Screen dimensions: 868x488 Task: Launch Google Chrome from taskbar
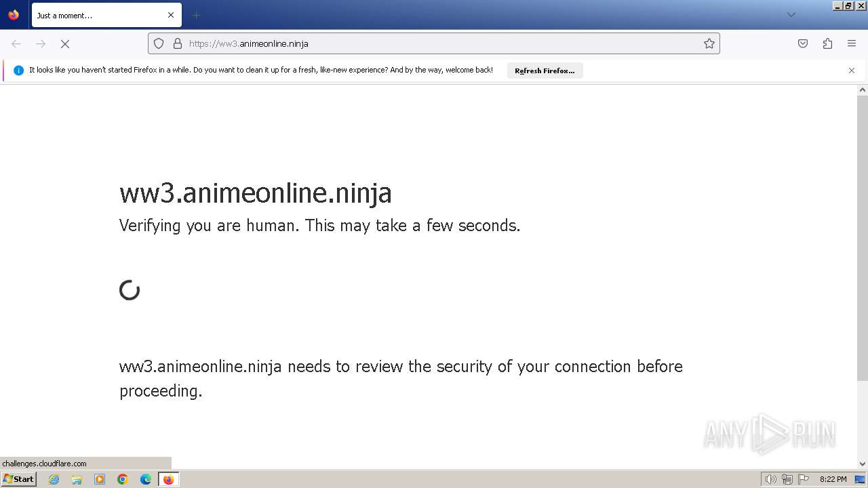click(x=123, y=479)
